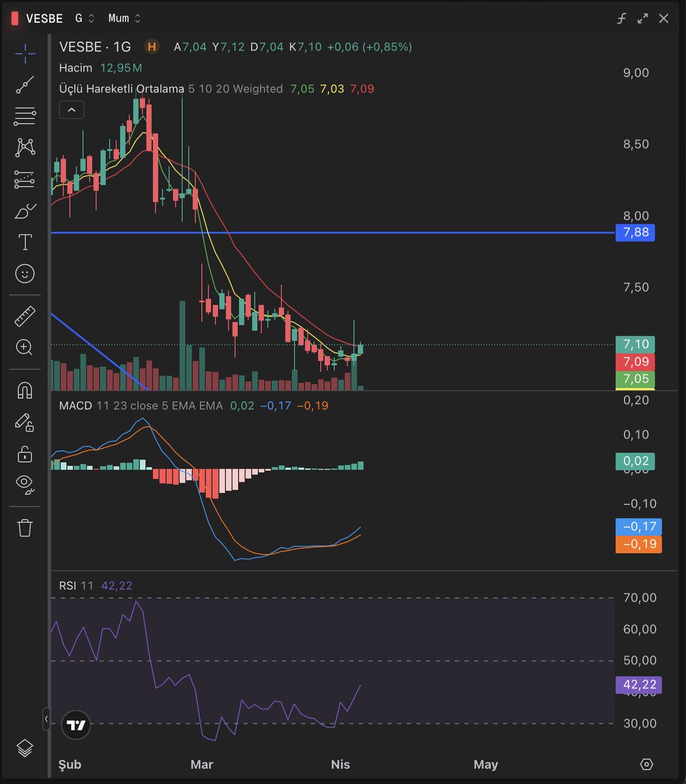
Task: Select the Hacim volume indicator label
Action: (76, 68)
